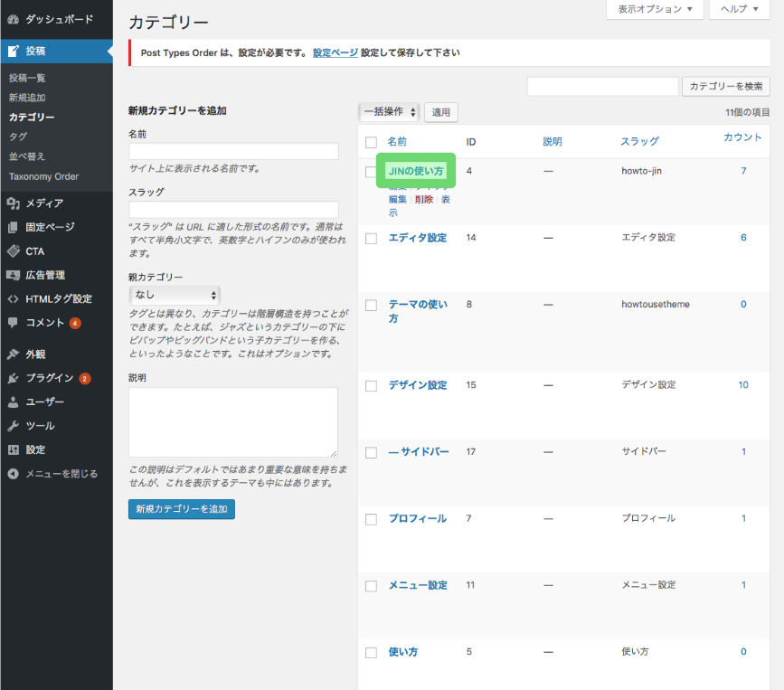Sort by カウント column header
Viewport: 784px width, 690px height.
(x=742, y=137)
